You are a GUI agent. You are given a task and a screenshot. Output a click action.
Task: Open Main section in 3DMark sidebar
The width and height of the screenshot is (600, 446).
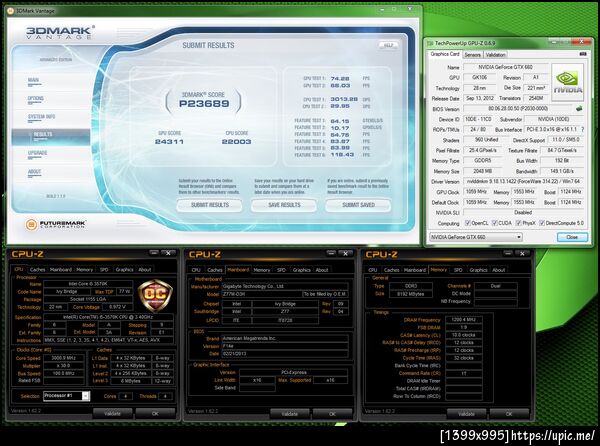[x=33, y=80]
